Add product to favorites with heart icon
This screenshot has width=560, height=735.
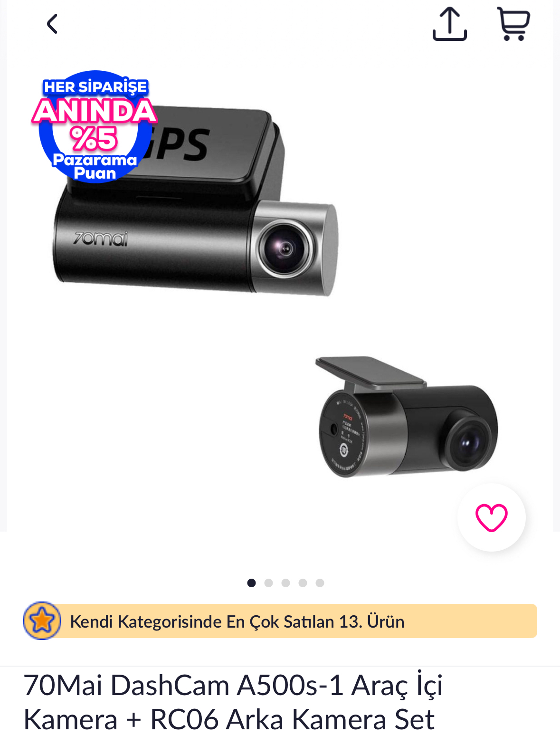pos(492,517)
